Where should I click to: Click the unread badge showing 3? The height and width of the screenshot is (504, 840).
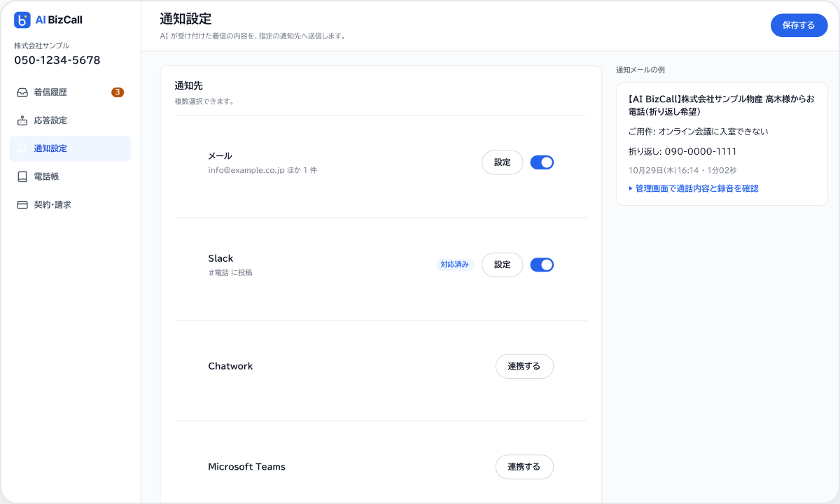[x=118, y=92]
